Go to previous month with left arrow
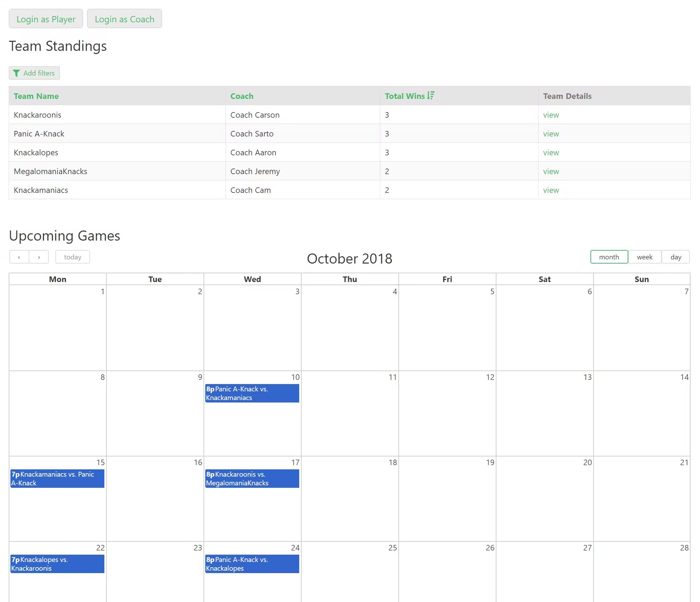Image resolution: width=700 pixels, height=602 pixels. tap(19, 257)
